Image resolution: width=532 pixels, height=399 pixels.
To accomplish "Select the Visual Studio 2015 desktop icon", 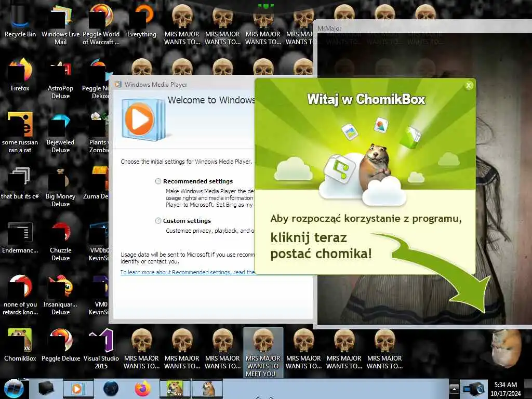I will click(x=101, y=349).
